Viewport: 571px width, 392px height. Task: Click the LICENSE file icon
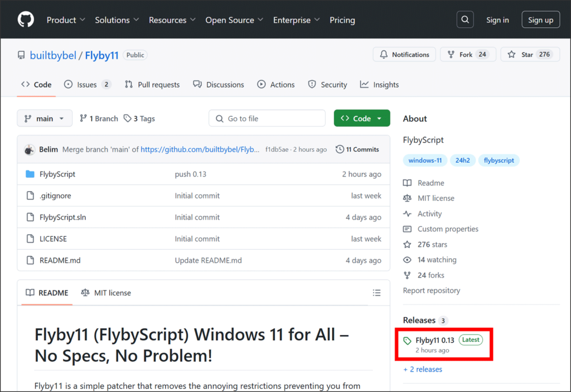point(30,239)
